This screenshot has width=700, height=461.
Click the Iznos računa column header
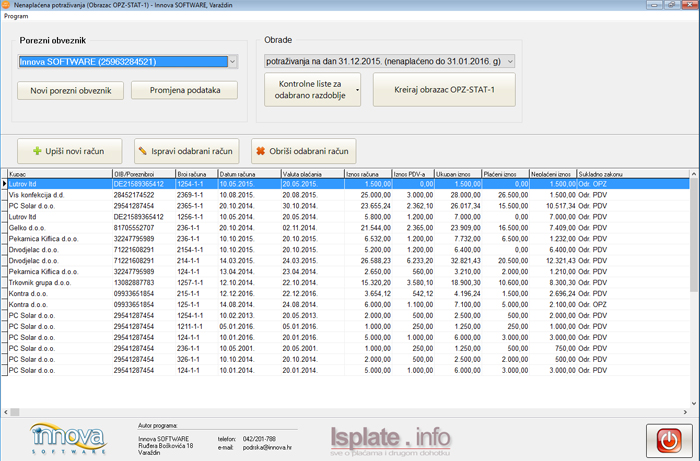point(368,174)
